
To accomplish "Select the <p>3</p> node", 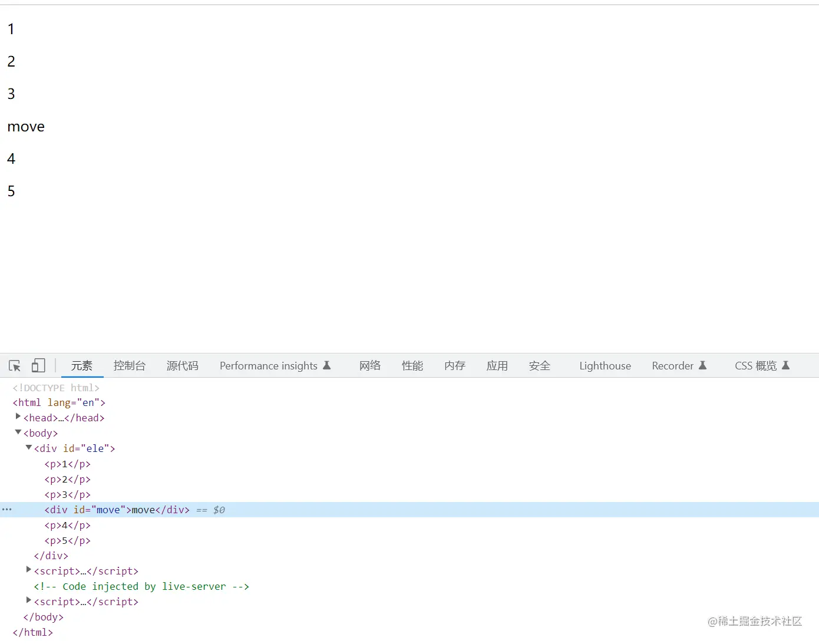I will point(68,495).
